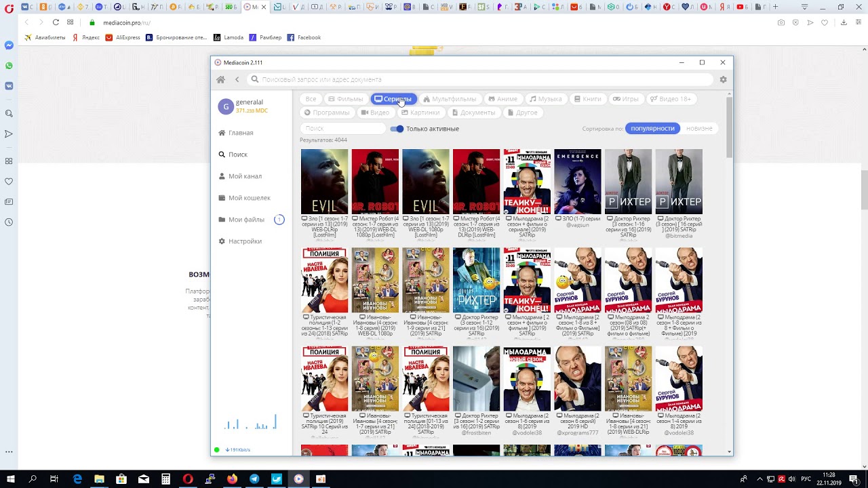This screenshot has height=488, width=868.
Task: Show hidden tray icons chevron
Action: pyautogui.click(x=760, y=479)
